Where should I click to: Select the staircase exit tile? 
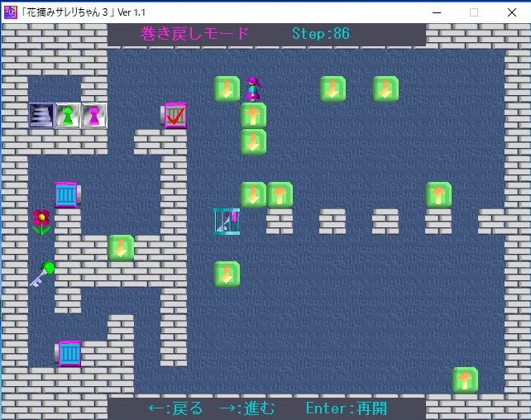41,115
